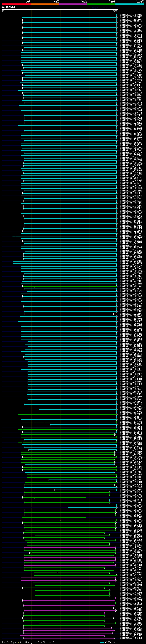The width and height of the screenshot is (146, 644).
Task: Open hit UniRef100_A7PIK0
Action: 131,30
